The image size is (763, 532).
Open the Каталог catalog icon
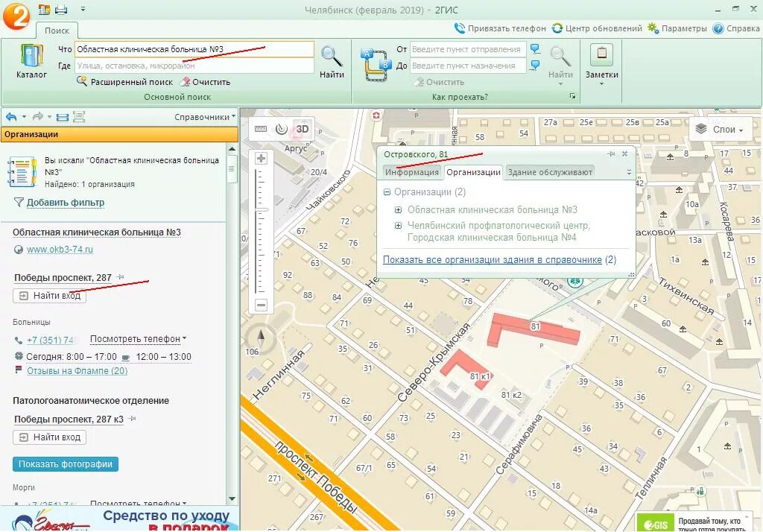tap(31, 61)
